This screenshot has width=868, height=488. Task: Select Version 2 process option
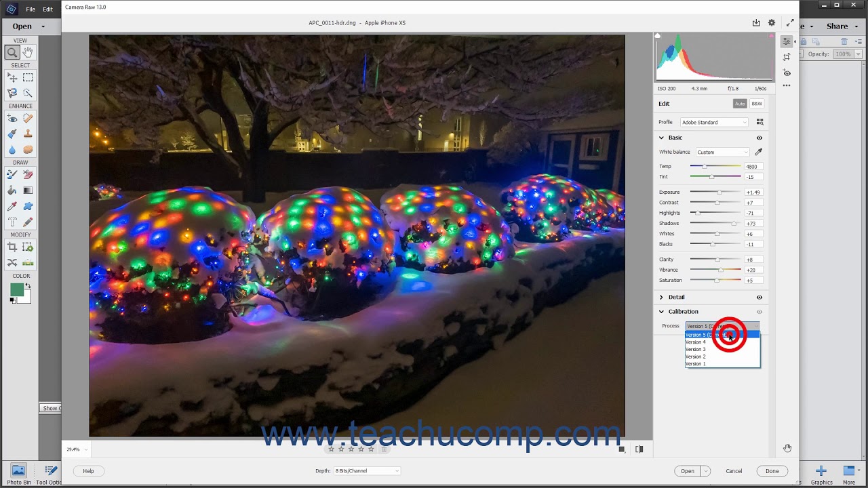pyautogui.click(x=722, y=357)
